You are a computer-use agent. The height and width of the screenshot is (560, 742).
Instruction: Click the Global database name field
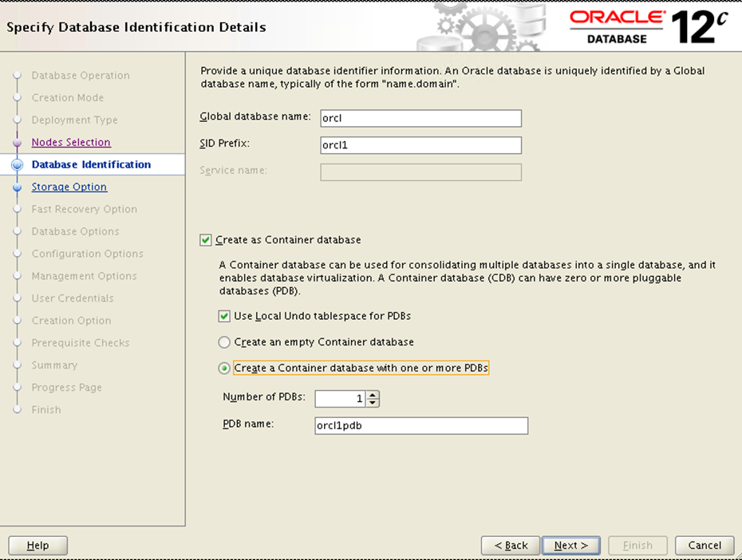(x=420, y=119)
